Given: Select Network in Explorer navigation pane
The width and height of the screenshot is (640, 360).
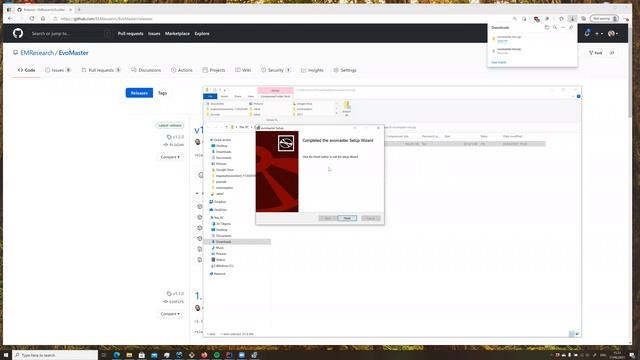Looking at the screenshot, I should (x=218, y=274).
